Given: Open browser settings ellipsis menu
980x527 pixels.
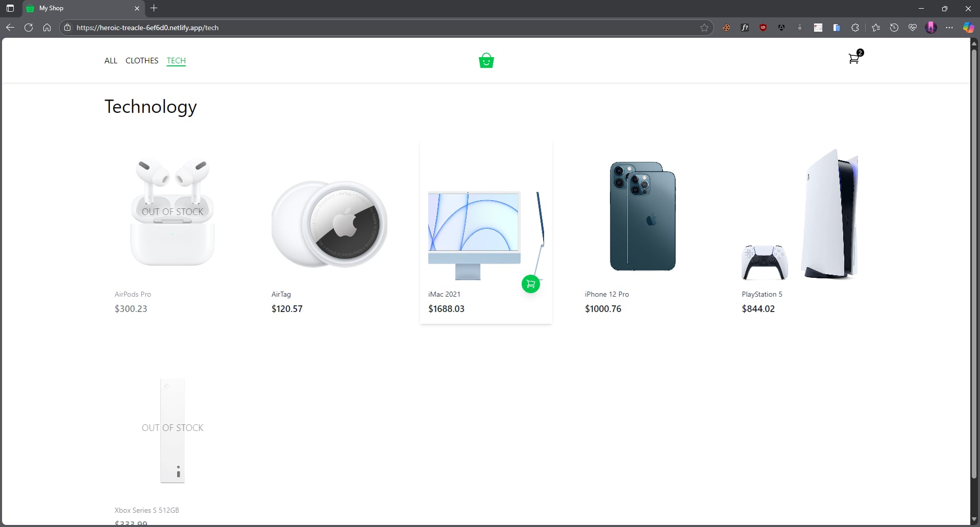Looking at the screenshot, I should pyautogui.click(x=949, y=28).
